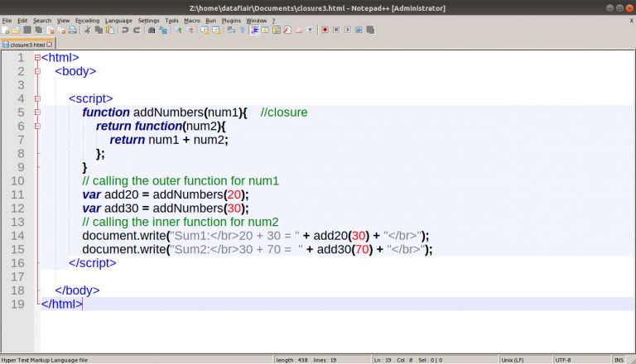Screen dimensions: 636x364
Task: Click 'length : 438 lines : 19' status field
Action: [322, 360]
